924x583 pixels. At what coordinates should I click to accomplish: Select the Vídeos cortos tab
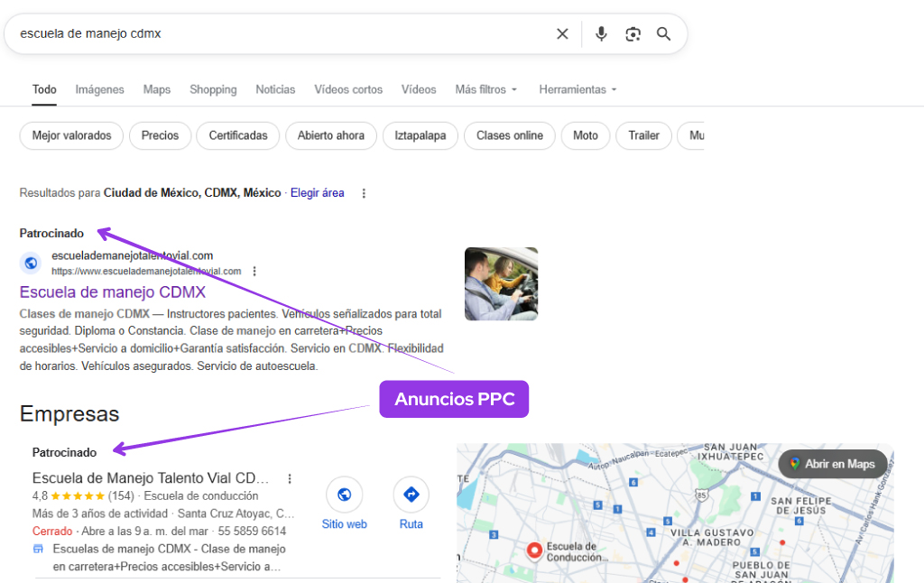tap(348, 89)
